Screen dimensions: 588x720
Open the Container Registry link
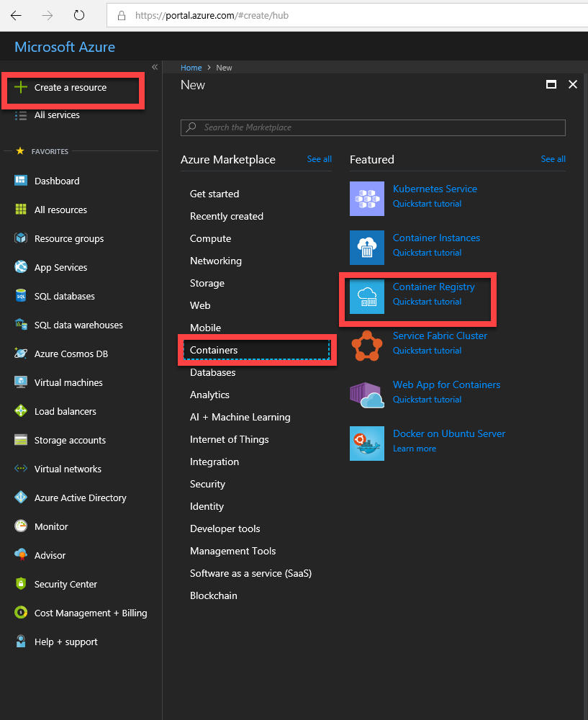point(434,287)
